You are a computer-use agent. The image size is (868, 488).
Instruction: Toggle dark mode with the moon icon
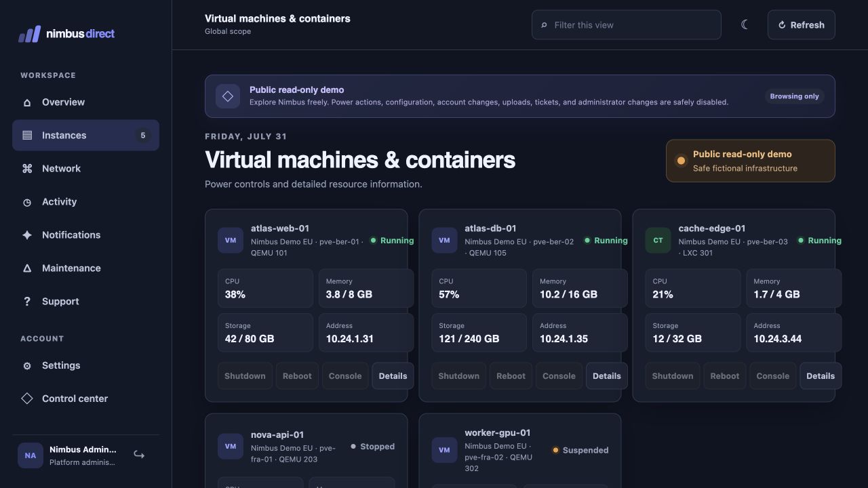pos(745,25)
